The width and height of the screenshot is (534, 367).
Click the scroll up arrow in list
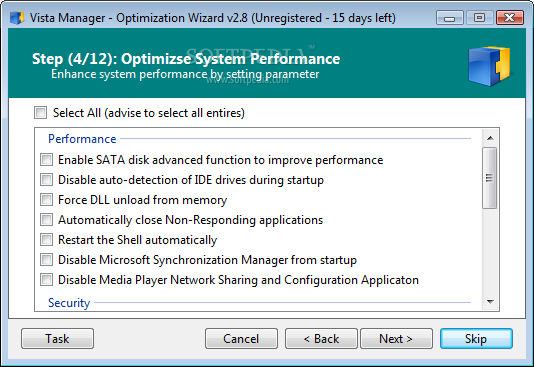490,138
